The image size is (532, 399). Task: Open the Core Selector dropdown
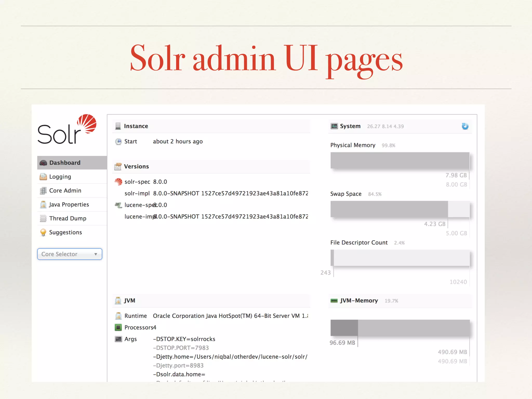tap(70, 254)
